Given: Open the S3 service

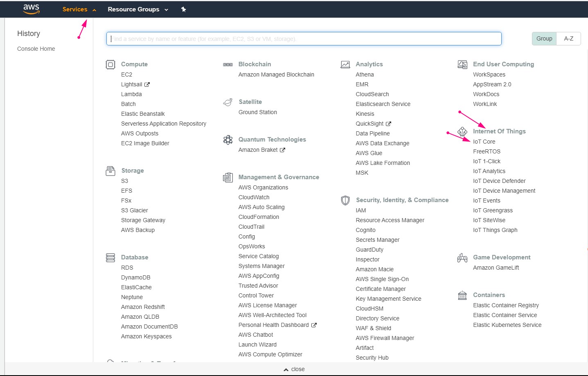Looking at the screenshot, I should click(124, 181).
